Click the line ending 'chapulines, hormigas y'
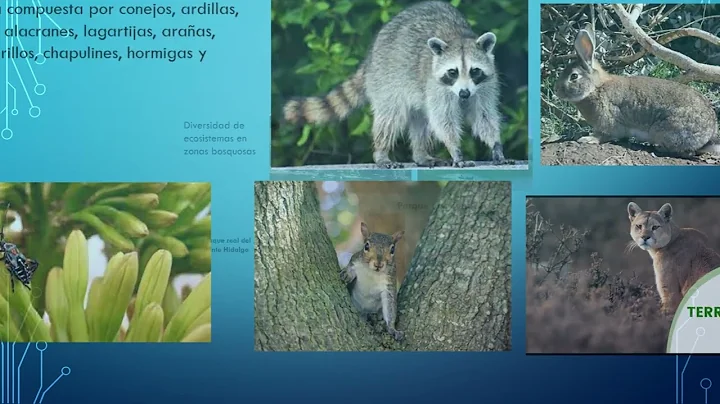Screen dimensions: 720x404 pyautogui.click(x=103, y=53)
